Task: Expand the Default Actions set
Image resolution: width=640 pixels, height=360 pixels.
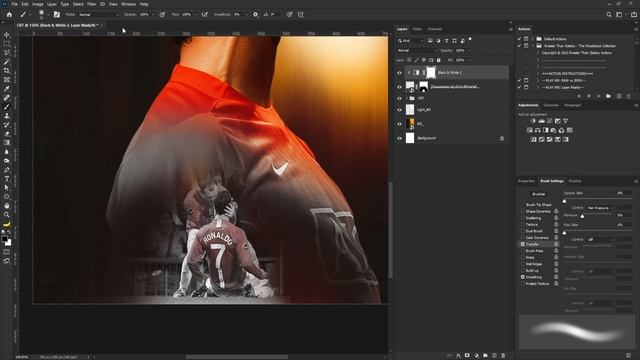Action: click(x=532, y=39)
